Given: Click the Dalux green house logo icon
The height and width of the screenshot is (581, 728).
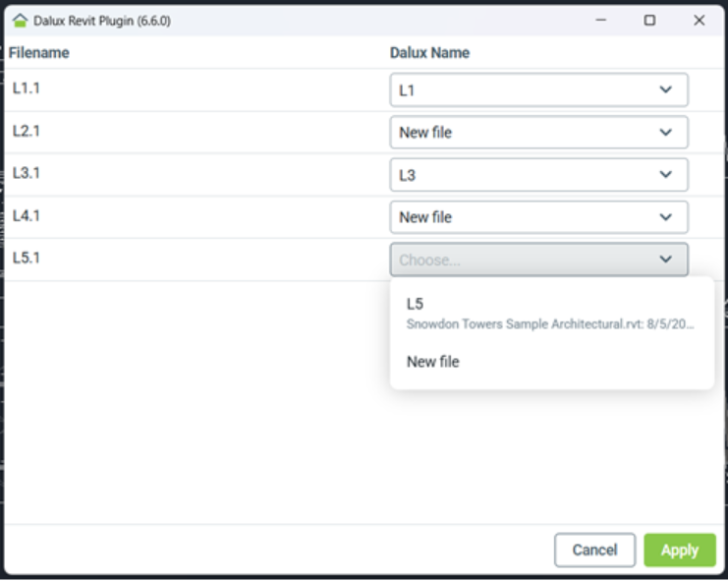Looking at the screenshot, I should coord(20,21).
